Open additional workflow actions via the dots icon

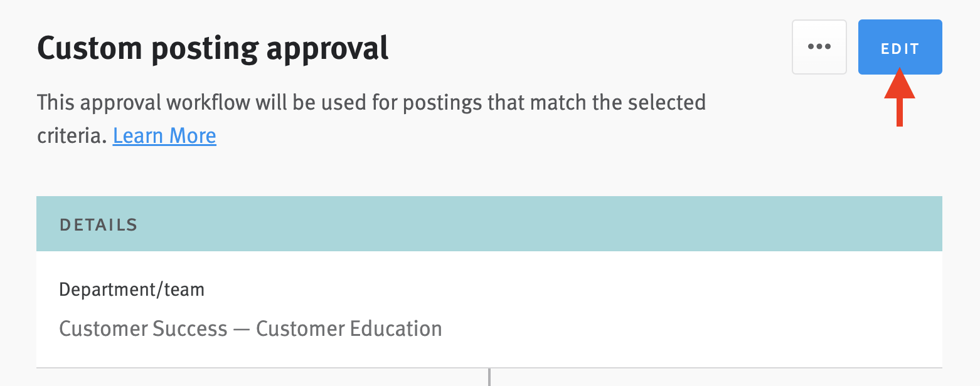[x=819, y=46]
